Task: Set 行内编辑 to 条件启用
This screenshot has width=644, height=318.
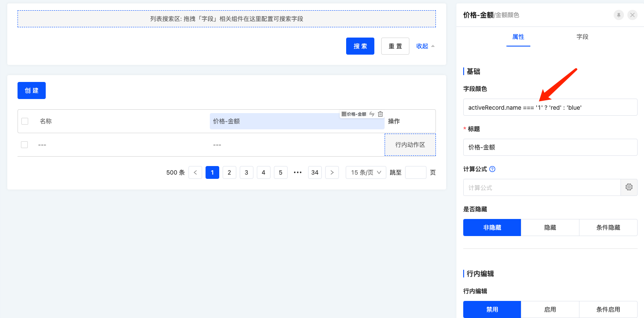Action: pos(609,309)
